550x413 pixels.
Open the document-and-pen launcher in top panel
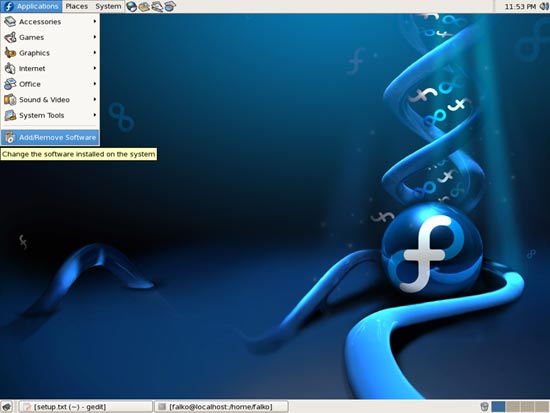(157, 6)
